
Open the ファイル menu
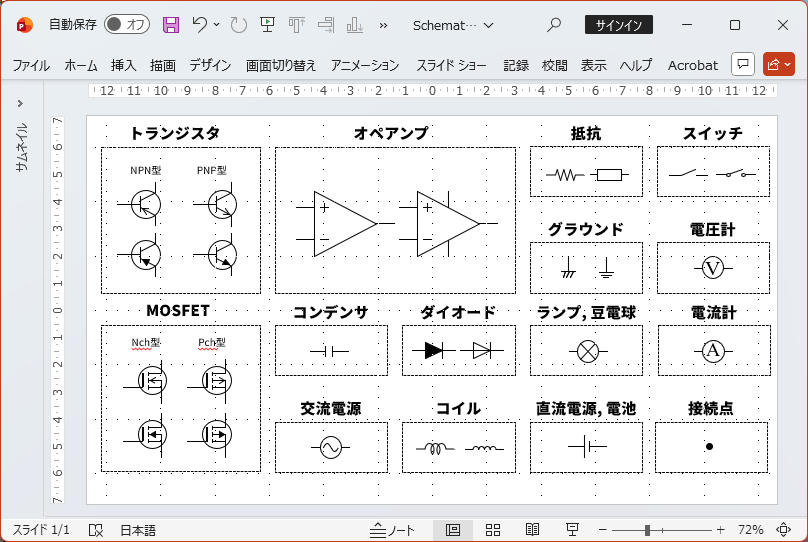point(31,65)
